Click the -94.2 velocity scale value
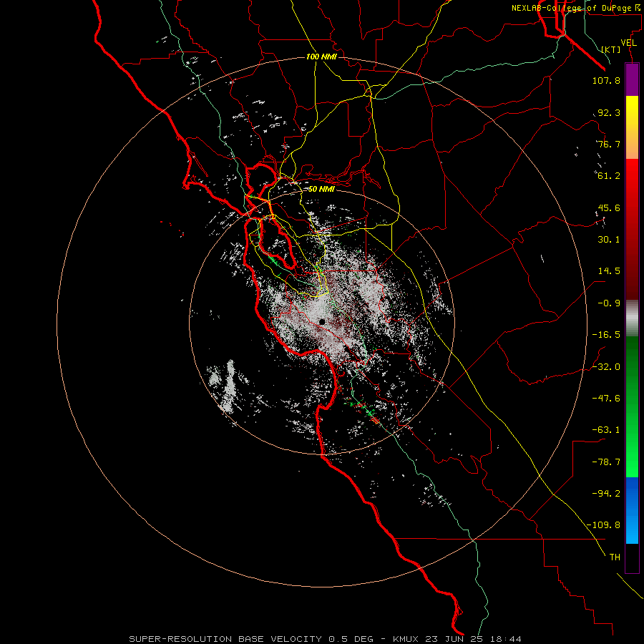The width and height of the screenshot is (644, 644). coord(606,494)
